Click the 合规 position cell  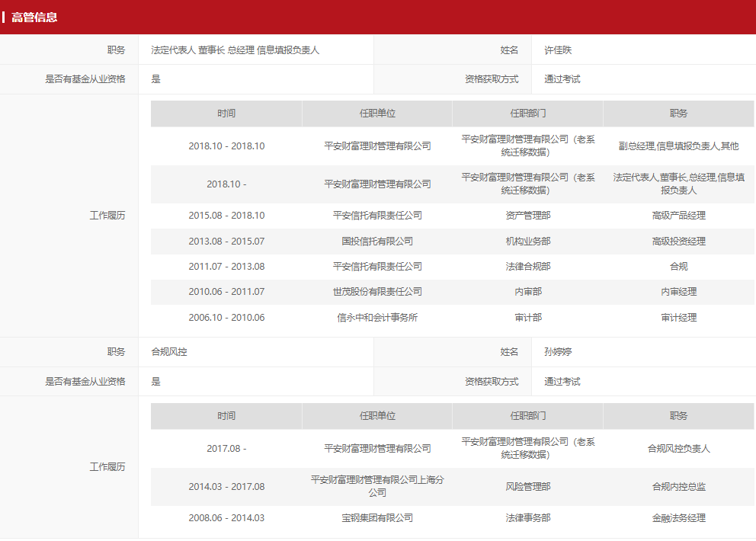tap(678, 267)
